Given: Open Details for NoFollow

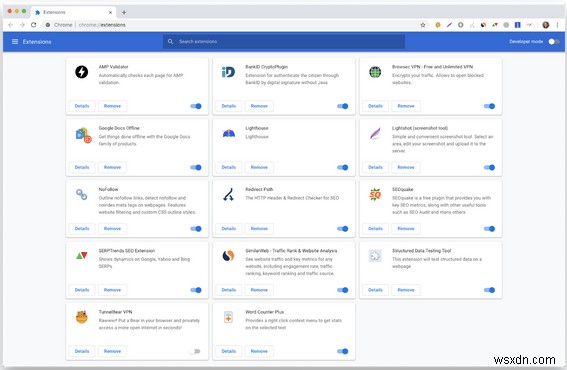Looking at the screenshot, I should point(82,229).
